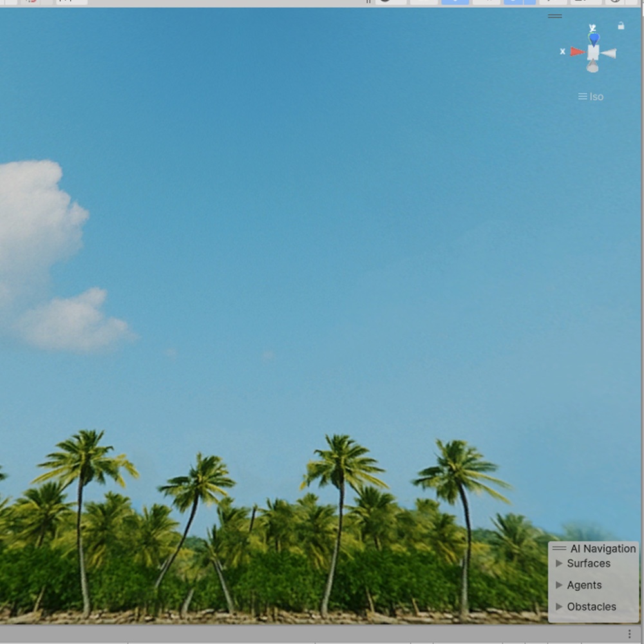
Task: Switch the Iso projection label to perspective
Action: tap(591, 97)
